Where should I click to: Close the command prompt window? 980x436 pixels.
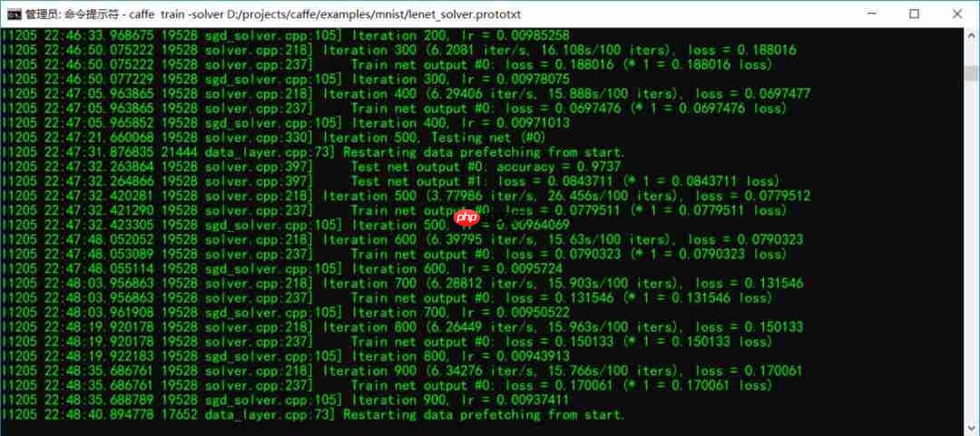tap(957, 14)
